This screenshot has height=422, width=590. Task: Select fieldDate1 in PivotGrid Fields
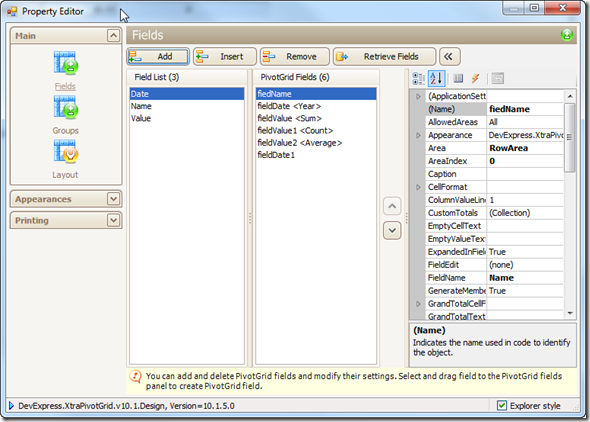(x=316, y=155)
